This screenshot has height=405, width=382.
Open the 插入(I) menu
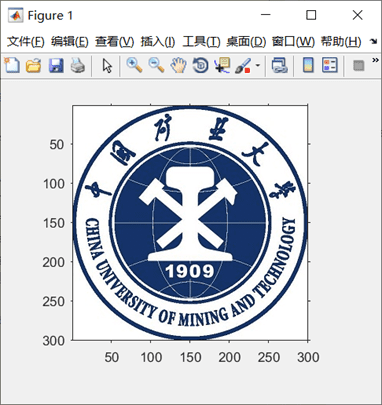tap(158, 42)
